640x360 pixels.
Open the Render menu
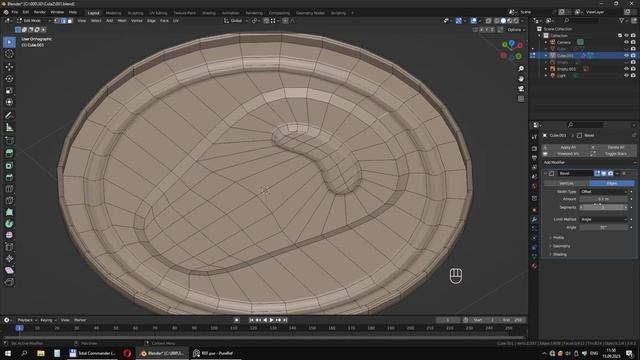coord(40,12)
